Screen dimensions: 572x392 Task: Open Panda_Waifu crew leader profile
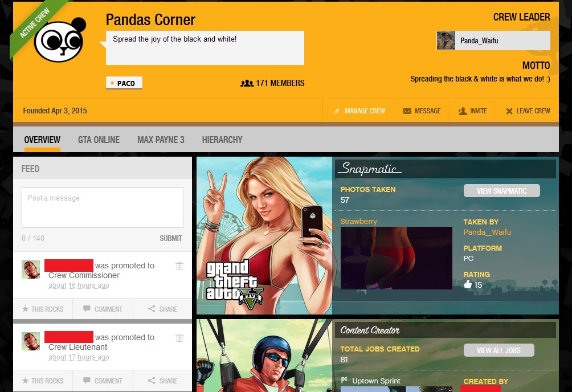pos(493,40)
